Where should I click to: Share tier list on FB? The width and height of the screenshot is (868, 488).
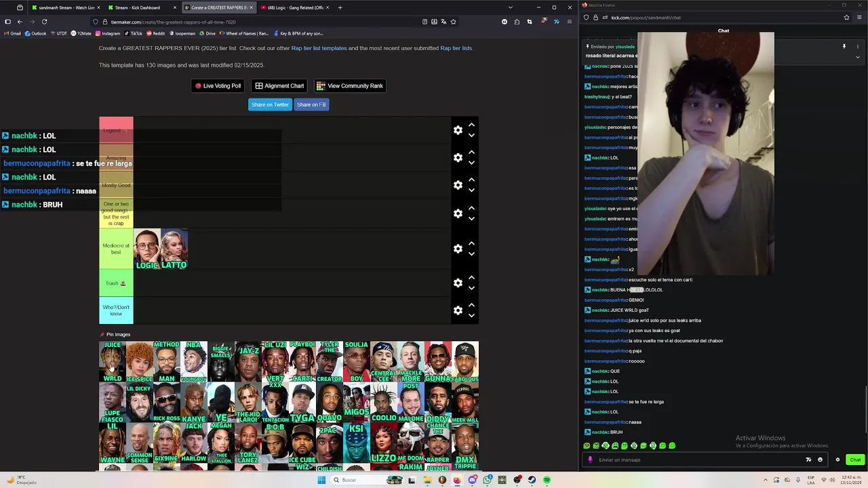311,104
